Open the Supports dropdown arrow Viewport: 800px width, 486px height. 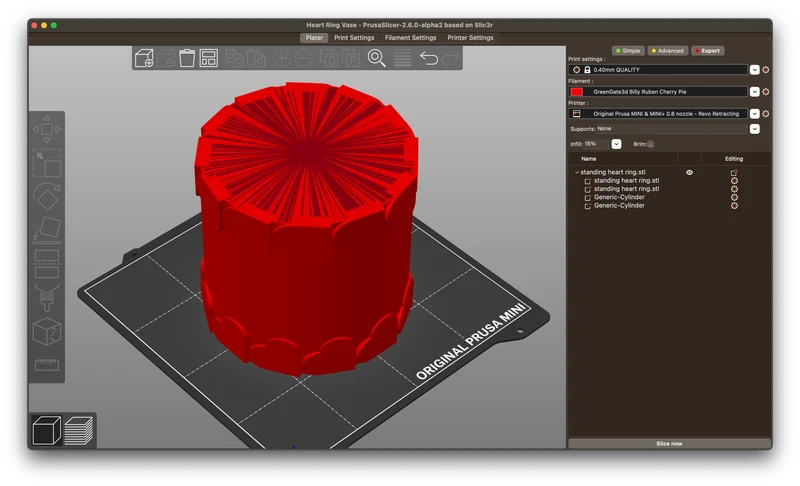(755, 129)
